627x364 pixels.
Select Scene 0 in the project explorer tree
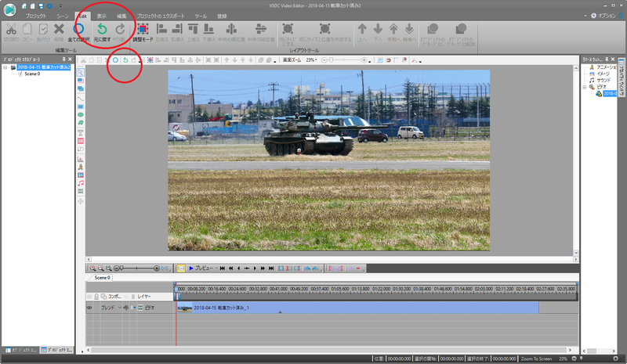32,74
